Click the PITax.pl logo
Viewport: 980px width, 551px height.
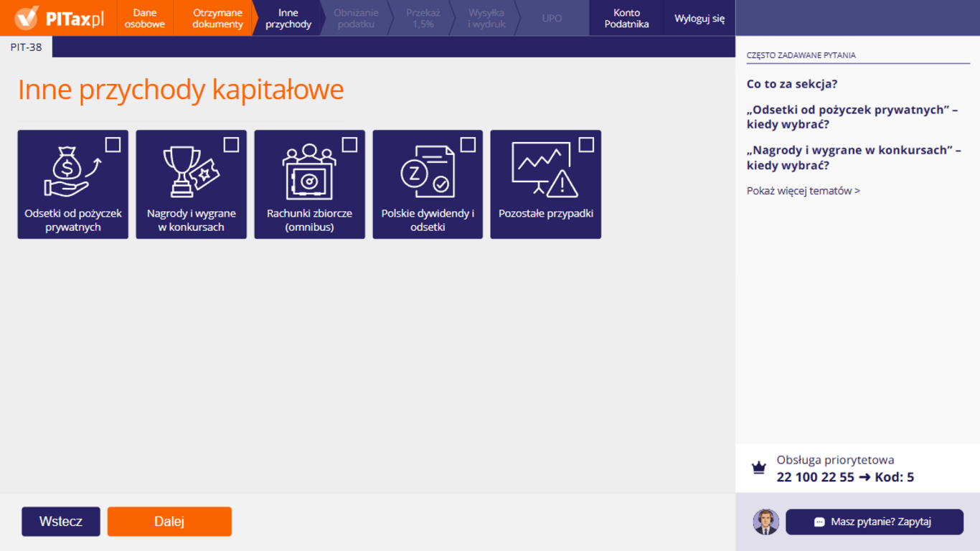[59, 19]
